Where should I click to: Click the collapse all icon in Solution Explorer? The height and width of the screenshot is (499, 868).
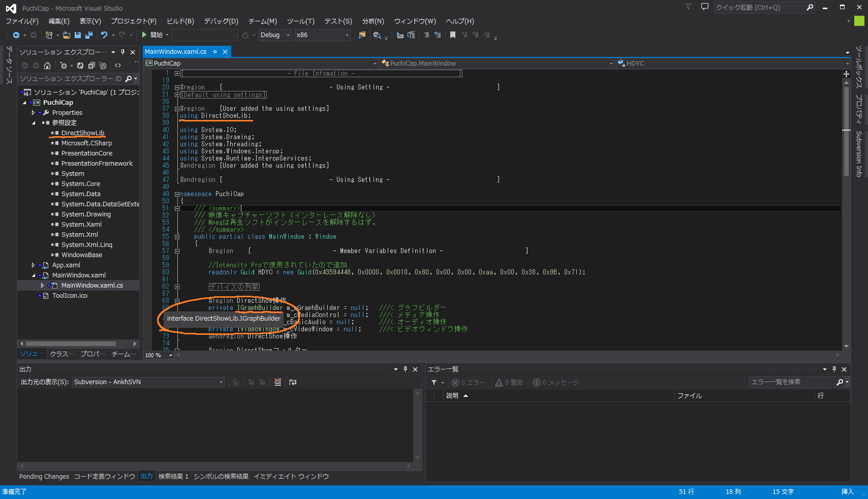[91, 66]
